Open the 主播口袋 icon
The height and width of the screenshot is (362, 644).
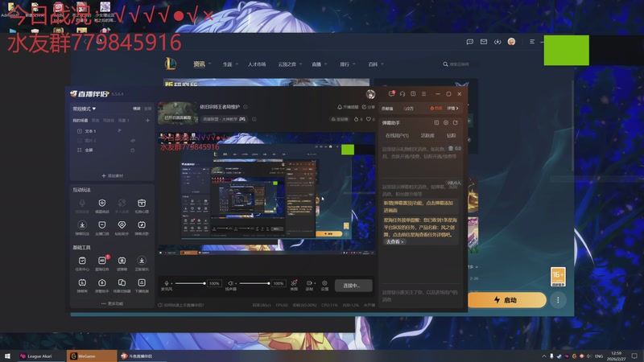point(102,225)
